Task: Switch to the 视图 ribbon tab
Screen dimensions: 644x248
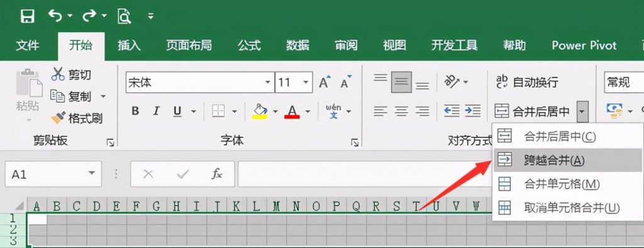Action: (x=394, y=45)
